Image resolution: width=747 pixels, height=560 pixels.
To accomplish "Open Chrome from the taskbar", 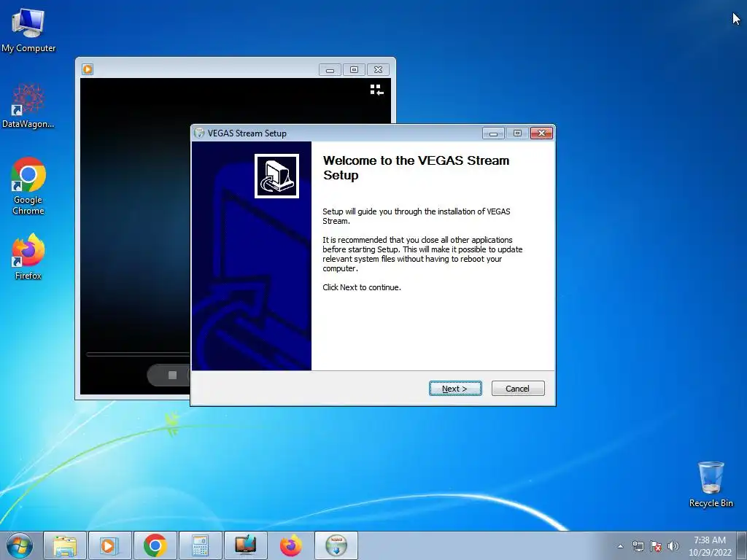I will 155,545.
